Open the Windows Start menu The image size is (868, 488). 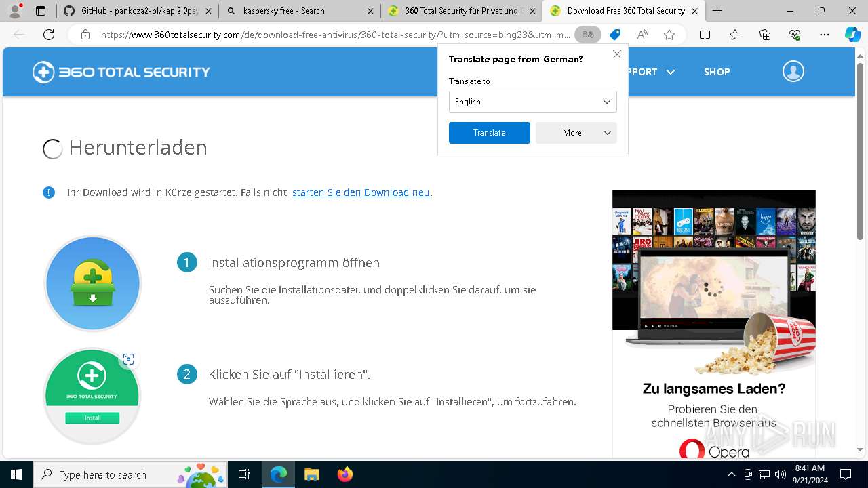tap(16, 474)
